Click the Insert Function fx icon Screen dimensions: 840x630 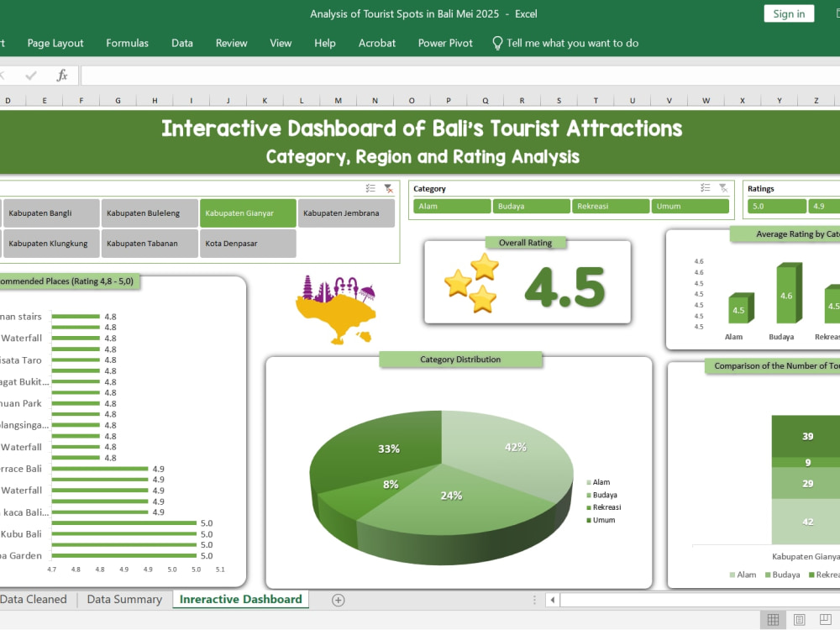62,76
